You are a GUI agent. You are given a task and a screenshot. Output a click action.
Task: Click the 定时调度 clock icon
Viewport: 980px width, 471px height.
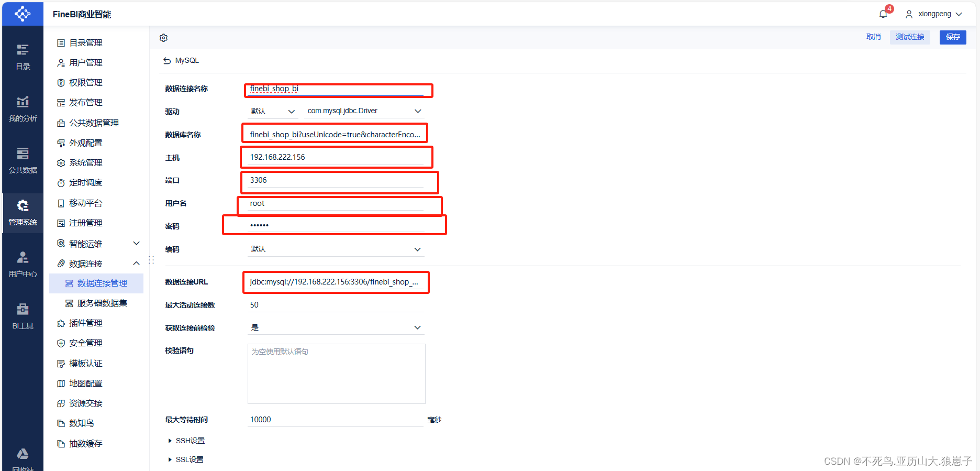(61, 183)
